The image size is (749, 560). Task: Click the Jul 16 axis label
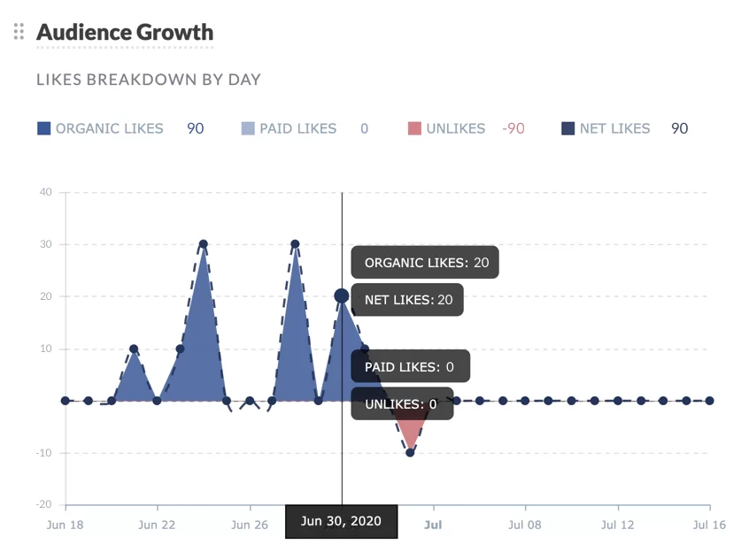pyautogui.click(x=708, y=525)
